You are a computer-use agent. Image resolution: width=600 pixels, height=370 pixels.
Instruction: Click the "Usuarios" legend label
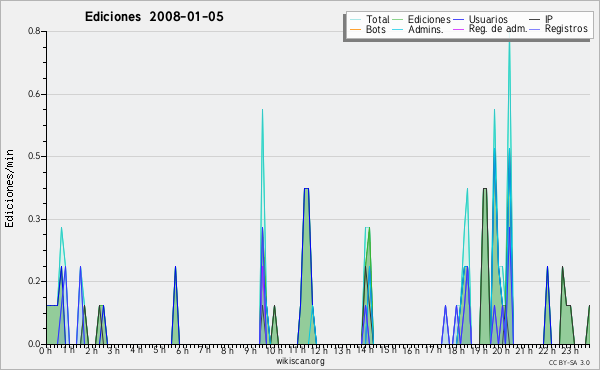[x=488, y=19]
